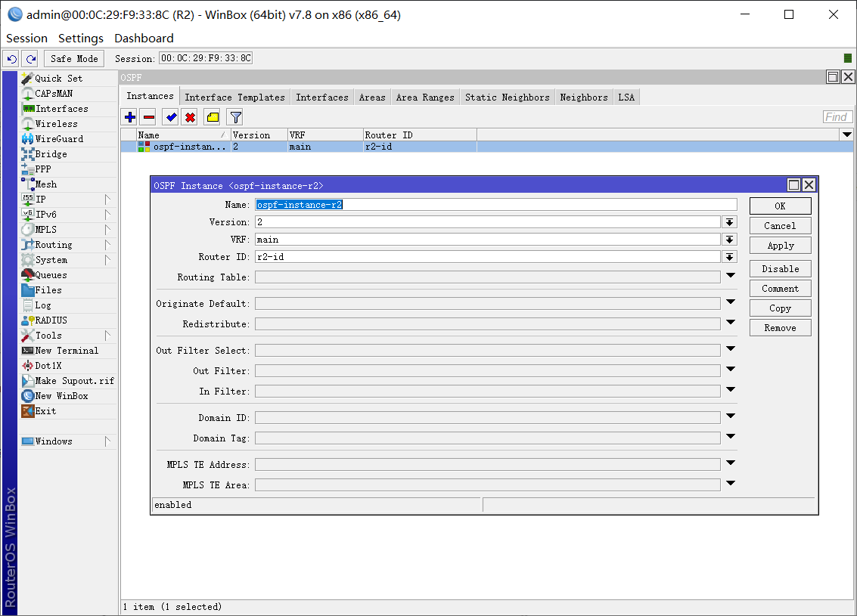Open CAPsMAN in the sidebar
Viewport: 857px width, 616px height.
[68, 94]
